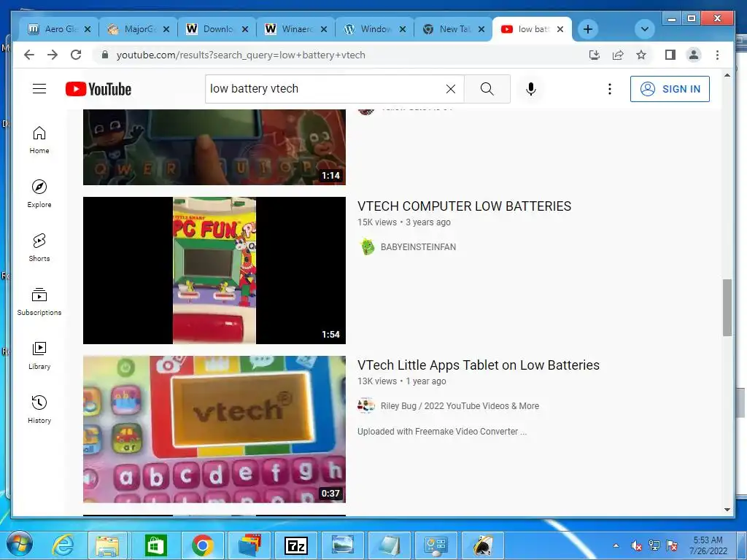Switch to the Downlo tab
The width and height of the screenshot is (747, 560).
click(217, 29)
